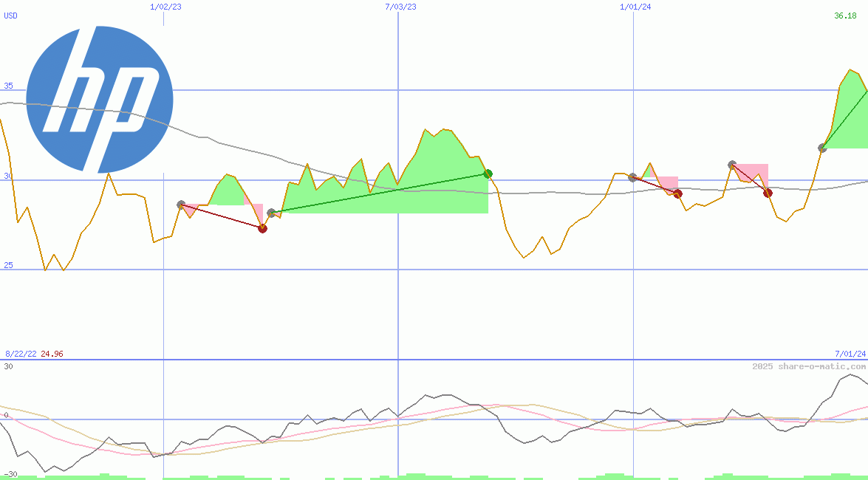This screenshot has height=480, width=868.
Task: Click the last gray entry marker near the right edge
Action: pyautogui.click(x=823, y=148)
